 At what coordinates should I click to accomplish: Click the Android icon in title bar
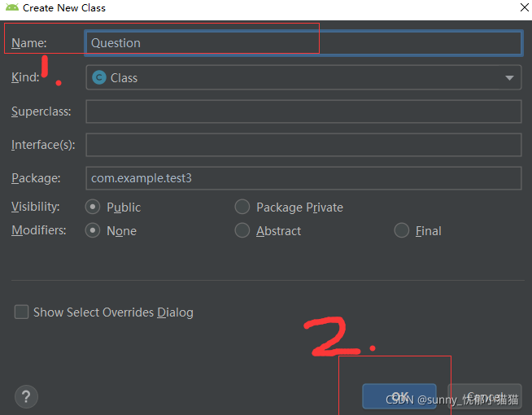click(x=12, y=7)
